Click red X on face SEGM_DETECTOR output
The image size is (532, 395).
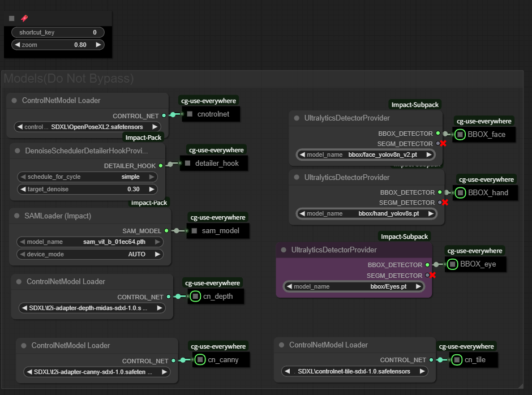pos(443,144)
